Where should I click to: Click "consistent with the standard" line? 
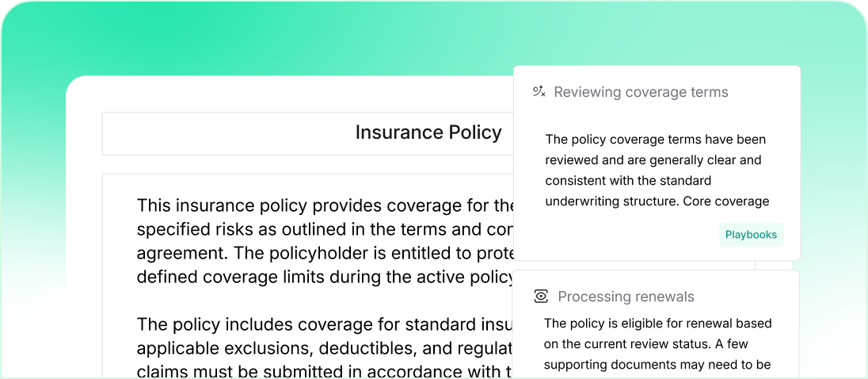click(628, 181)
